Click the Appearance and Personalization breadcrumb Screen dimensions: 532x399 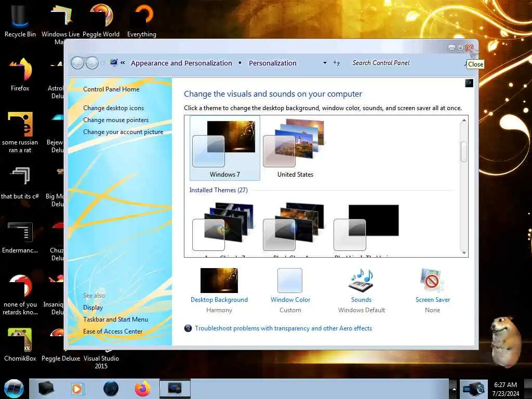pyautogui.click(x=181, y=63)
